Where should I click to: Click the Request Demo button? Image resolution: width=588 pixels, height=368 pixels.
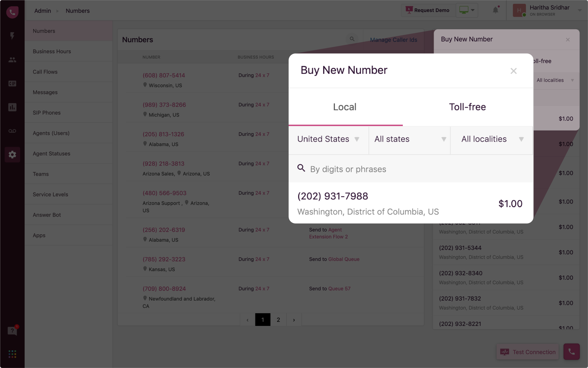(x=427, y=10)
